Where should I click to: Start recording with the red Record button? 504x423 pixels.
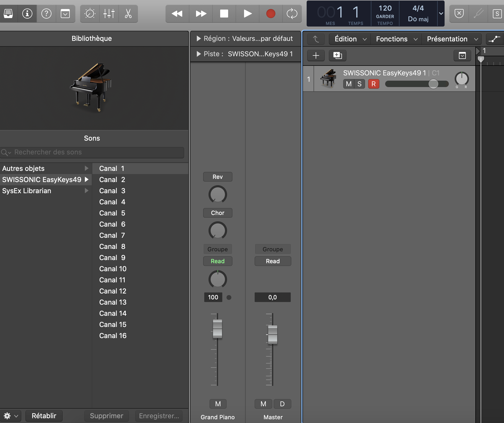point(271,14)
